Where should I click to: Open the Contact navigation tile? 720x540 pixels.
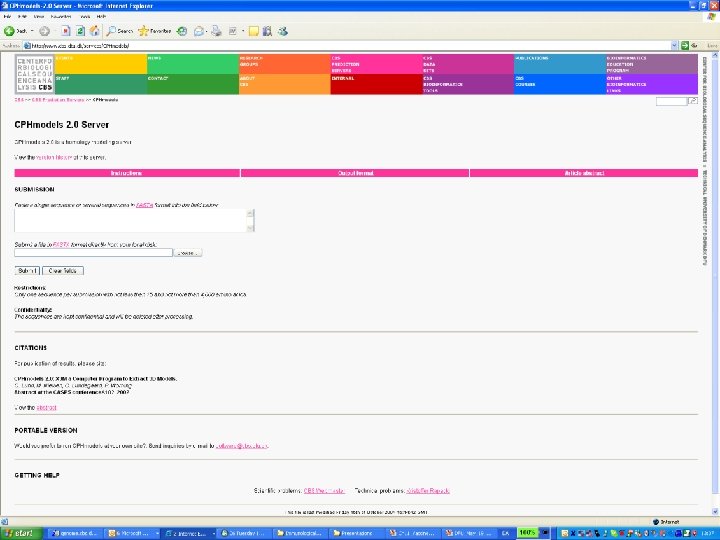coord(193,84)
